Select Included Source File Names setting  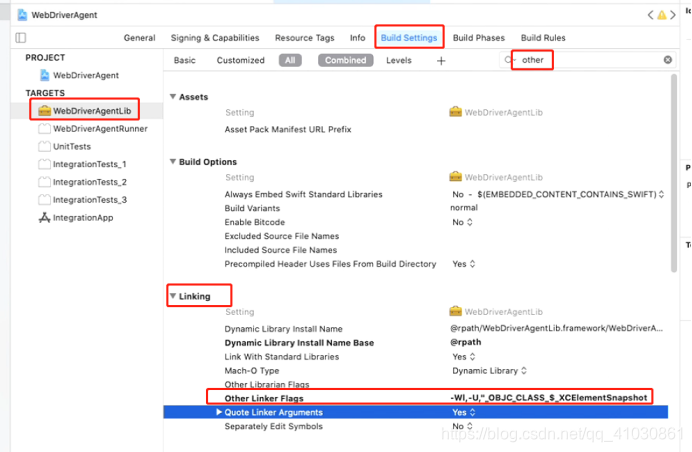tap(281, 250)
